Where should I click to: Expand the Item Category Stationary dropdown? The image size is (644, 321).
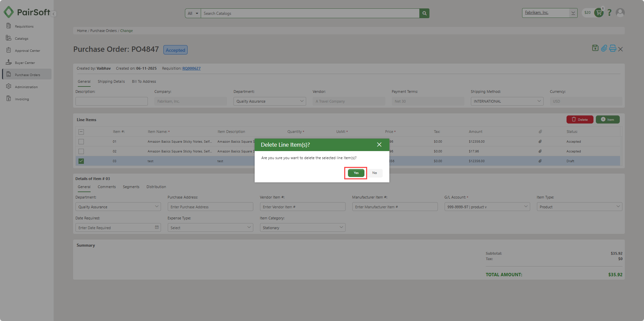[302, 228]
